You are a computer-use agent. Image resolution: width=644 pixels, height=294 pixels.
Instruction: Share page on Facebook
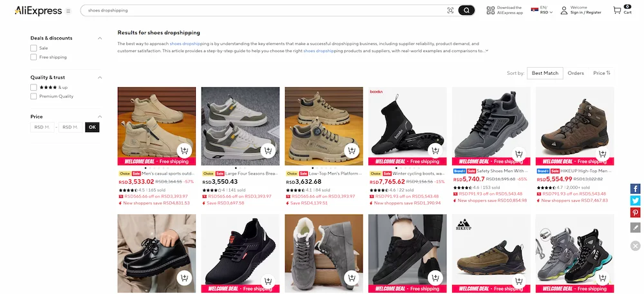635,189
